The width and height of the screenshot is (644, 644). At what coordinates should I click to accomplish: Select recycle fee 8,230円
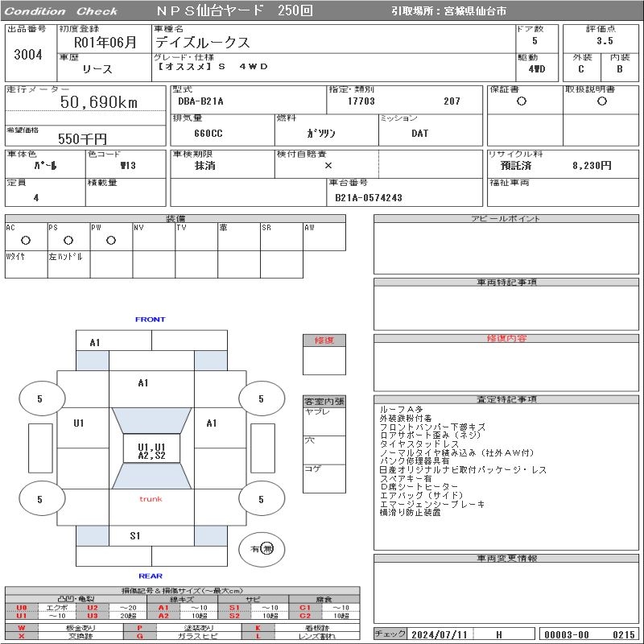point(592,166)
